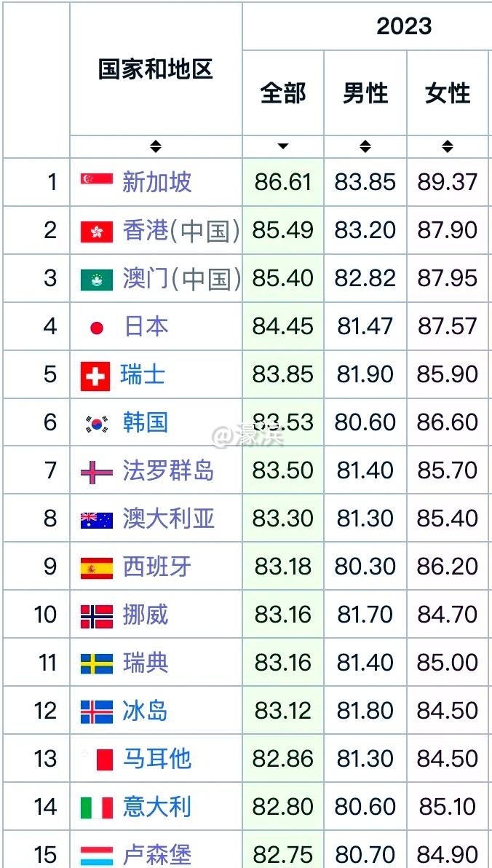Click the Norway flag icon
Viewport: 492px width, 868px height.
tap(96, 616)
